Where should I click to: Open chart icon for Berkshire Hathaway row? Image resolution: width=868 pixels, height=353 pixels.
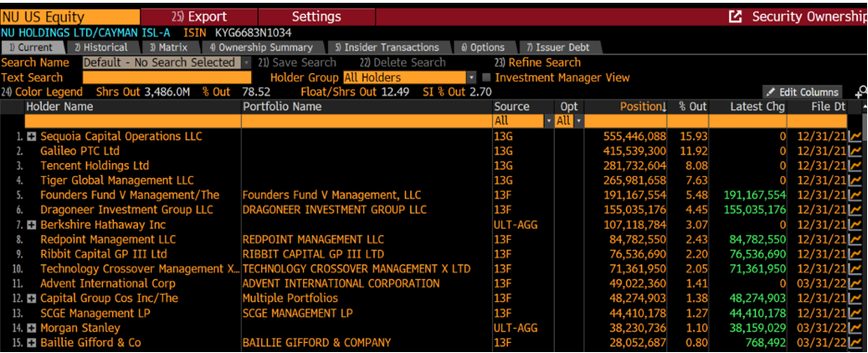click(855, 224)
